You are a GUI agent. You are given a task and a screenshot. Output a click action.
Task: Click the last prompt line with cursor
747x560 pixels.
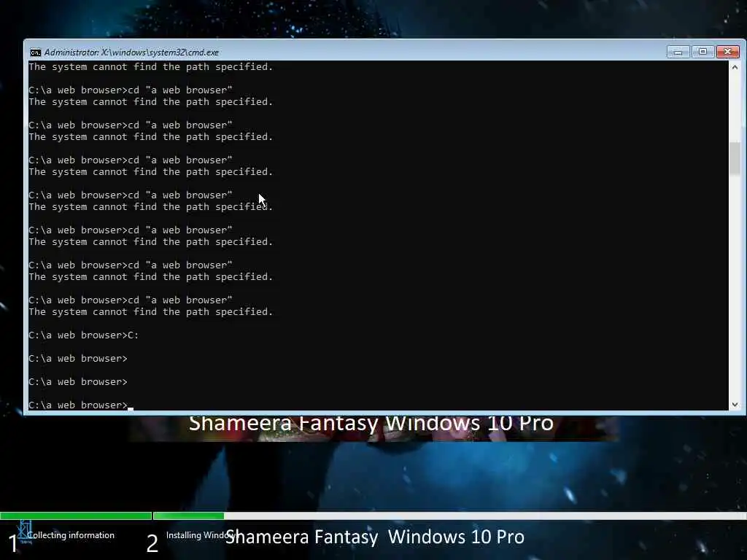(x=81, y=405)
